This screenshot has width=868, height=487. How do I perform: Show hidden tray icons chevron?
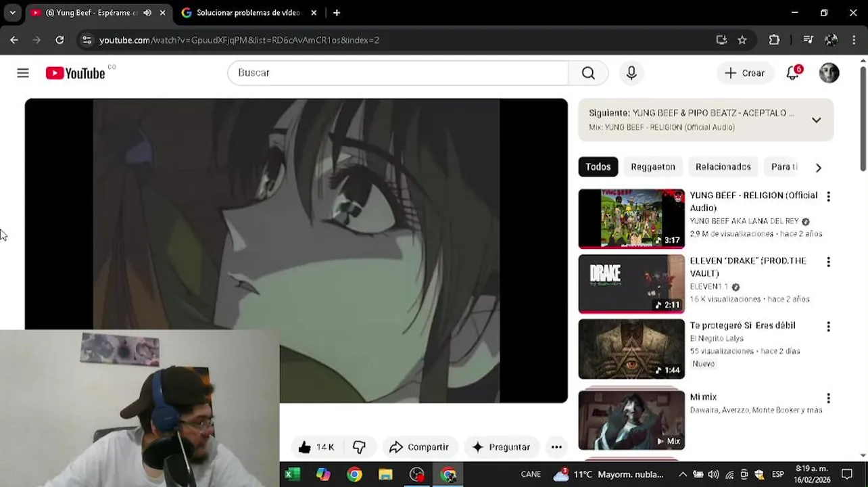(683, 474)
